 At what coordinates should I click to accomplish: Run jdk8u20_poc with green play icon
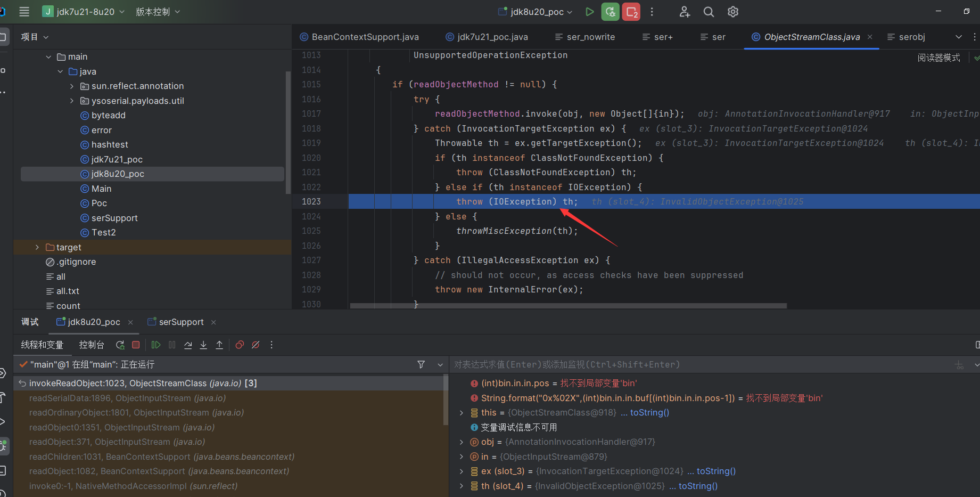pyautogui.click(x=589, y=12)
